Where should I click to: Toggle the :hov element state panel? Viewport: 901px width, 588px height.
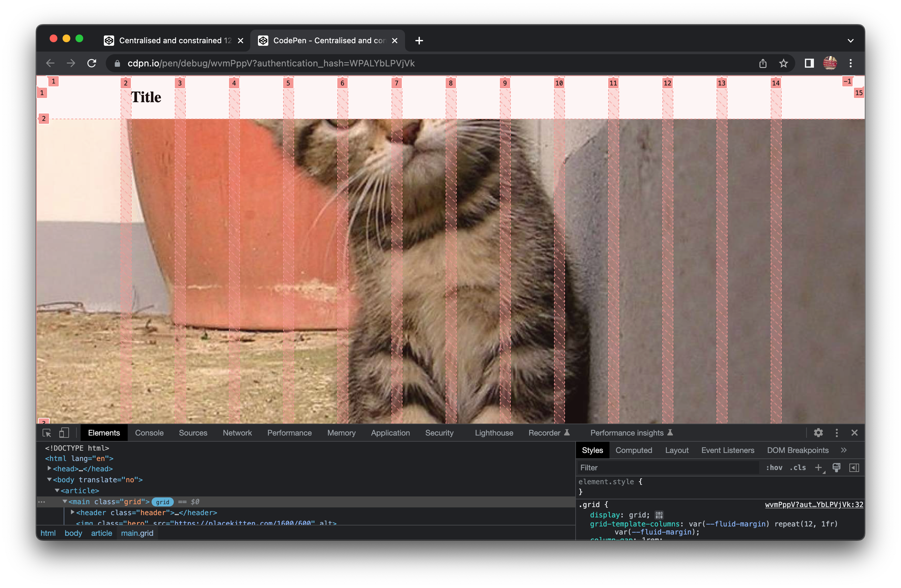(x=774, y=468)
